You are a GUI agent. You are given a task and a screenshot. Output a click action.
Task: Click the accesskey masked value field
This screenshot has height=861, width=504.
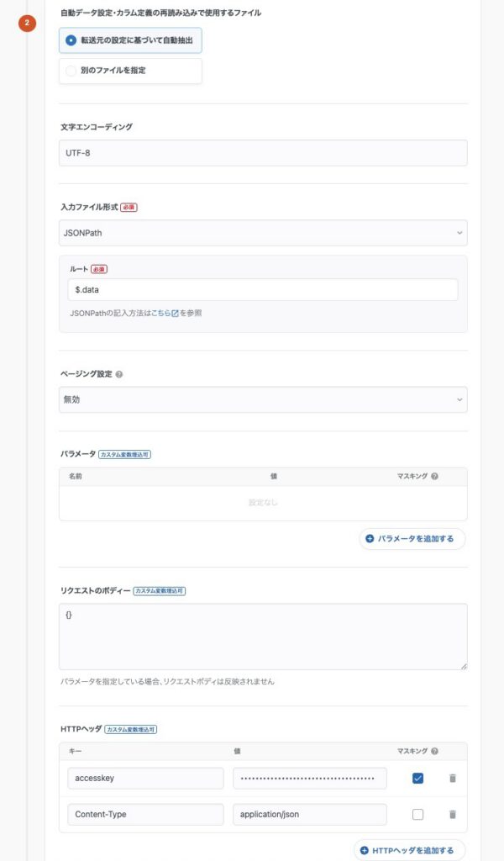tap(310, 779)
